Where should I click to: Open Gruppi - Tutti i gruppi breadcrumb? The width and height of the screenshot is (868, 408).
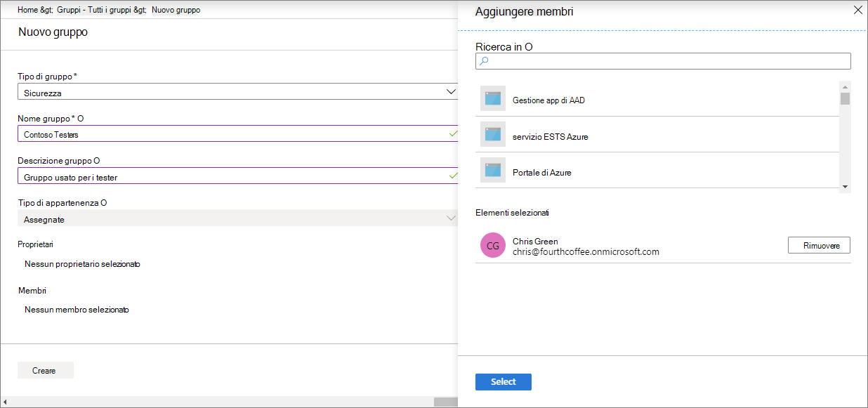(x=98, y=10)
